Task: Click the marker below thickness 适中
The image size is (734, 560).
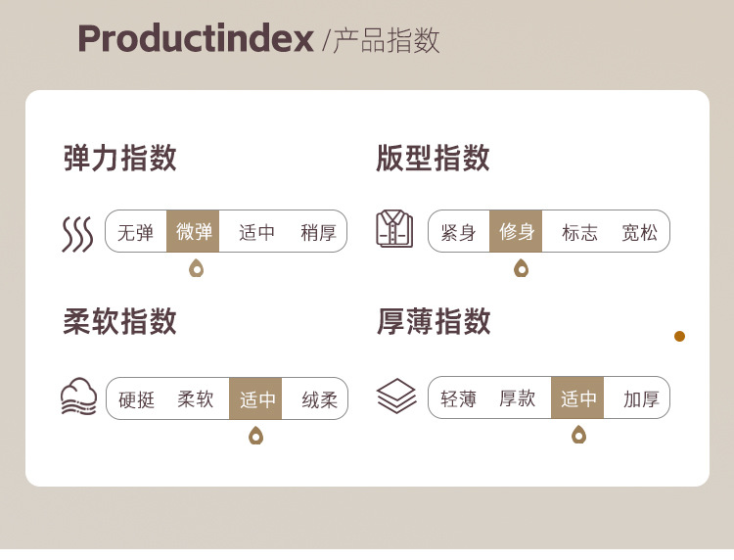Action: (x=578, y=434)
